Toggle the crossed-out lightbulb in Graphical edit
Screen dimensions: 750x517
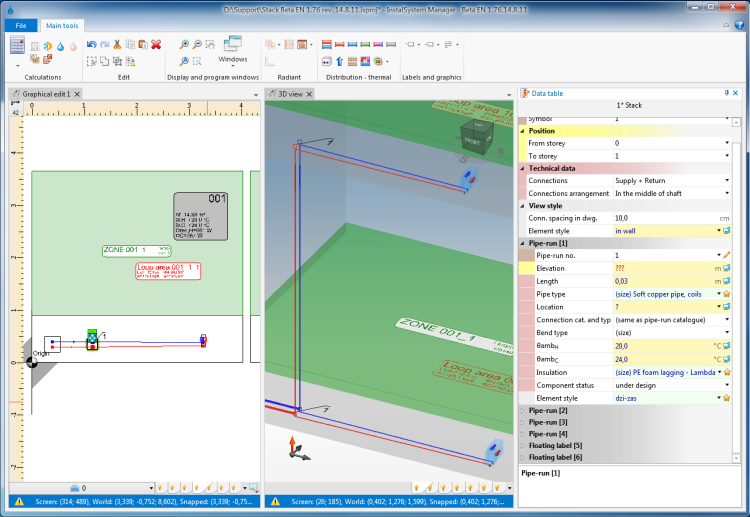pyautogui.click(x=209, y=488)
